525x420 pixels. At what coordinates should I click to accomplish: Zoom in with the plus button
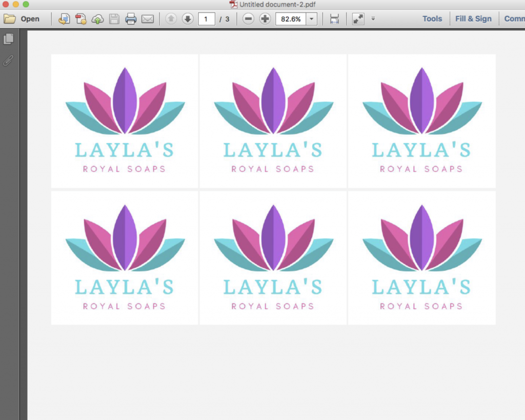[265, 19]
